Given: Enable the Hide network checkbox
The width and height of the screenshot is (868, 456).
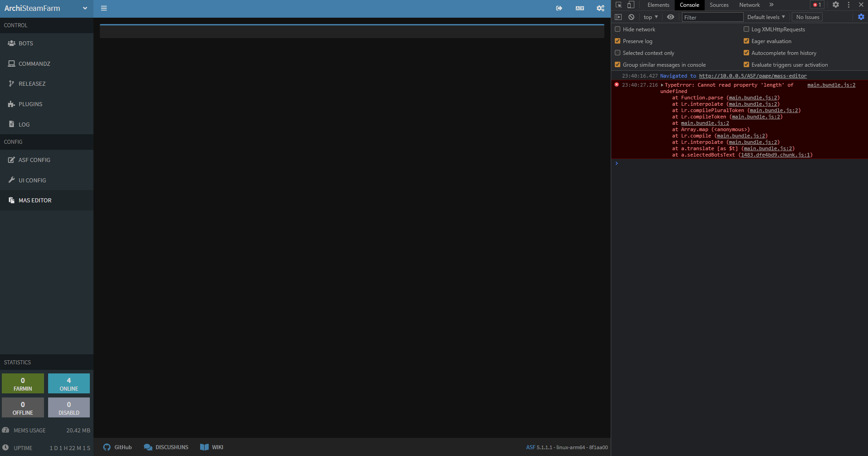Looking at the screenshot, I should pos(618,29).
